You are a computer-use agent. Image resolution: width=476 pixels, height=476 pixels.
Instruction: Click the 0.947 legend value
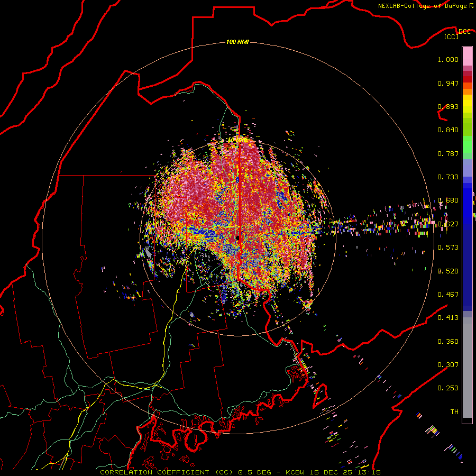click(448, 83)
